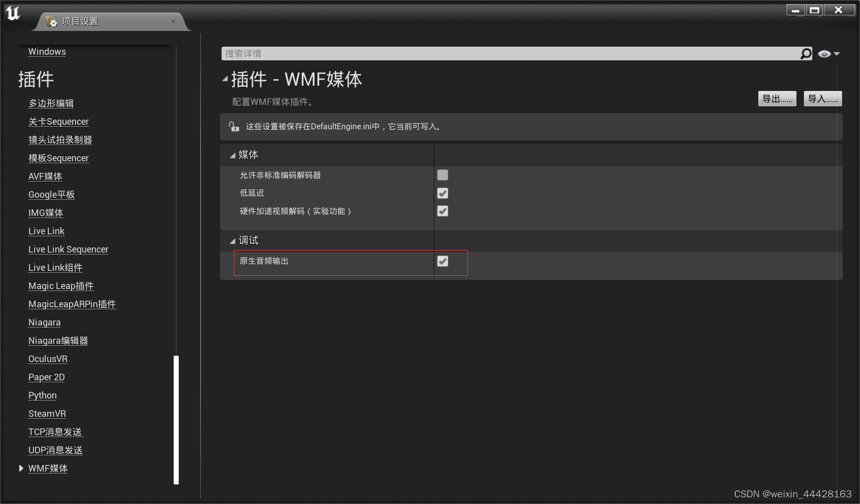This screenshot has width=860, height=504.
Task: Open Niagara settings
Action: tap(45, 322)
